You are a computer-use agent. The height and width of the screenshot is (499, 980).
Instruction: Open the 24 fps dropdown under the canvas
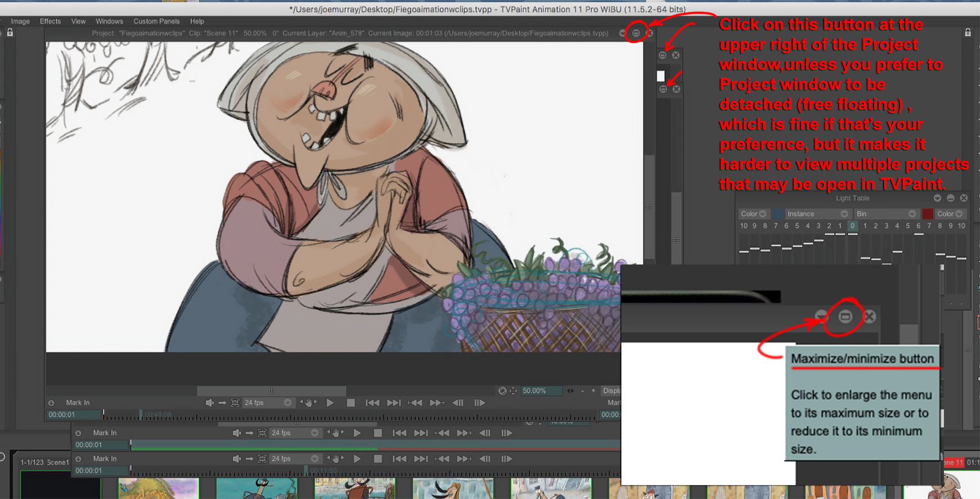[x=268, y=403]
